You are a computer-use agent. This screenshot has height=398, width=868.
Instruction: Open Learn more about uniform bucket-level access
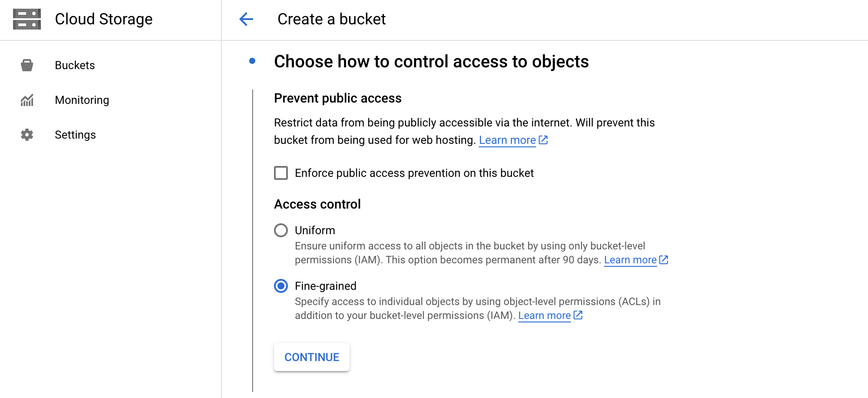point(631,259)
